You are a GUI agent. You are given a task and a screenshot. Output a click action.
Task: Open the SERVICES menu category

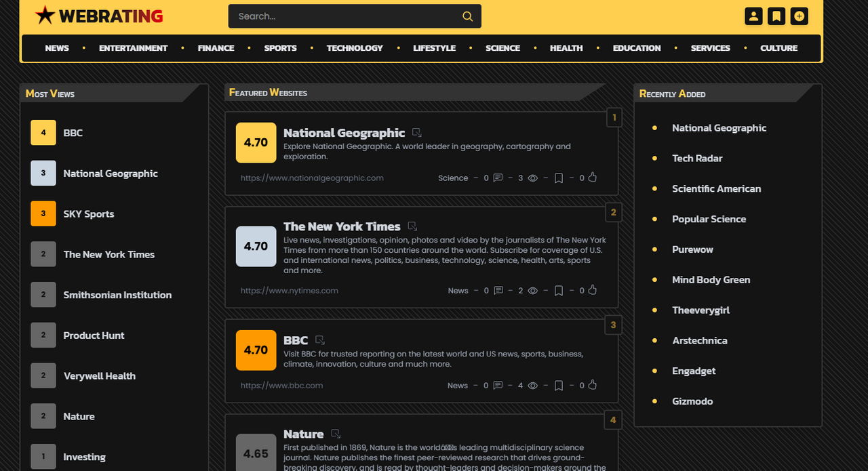pyautogui.click(x=710, y=48)
